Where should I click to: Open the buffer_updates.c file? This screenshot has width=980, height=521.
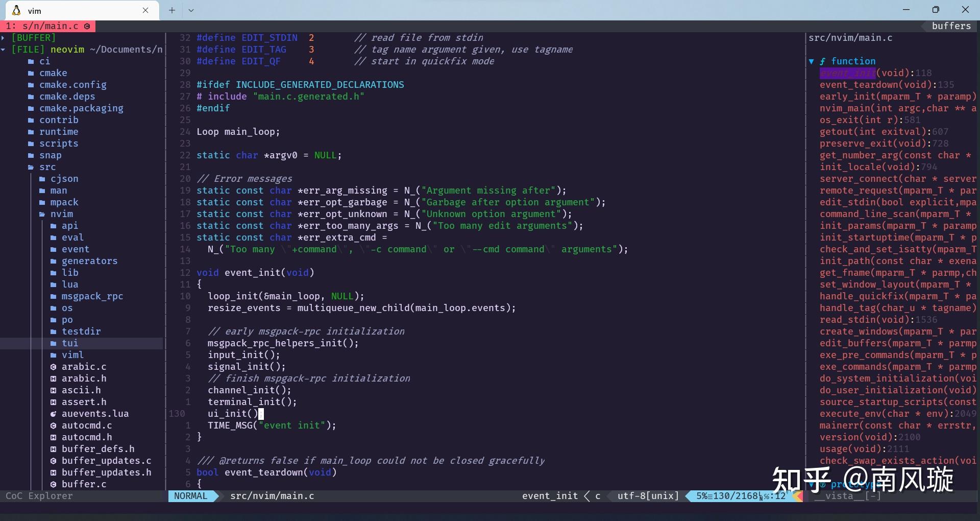pos(107,461)
